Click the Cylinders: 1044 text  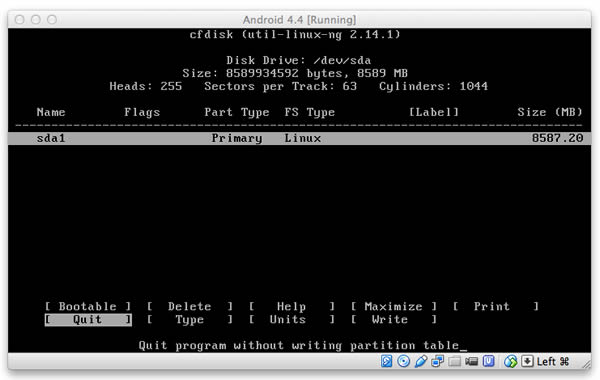coord(434,86)
